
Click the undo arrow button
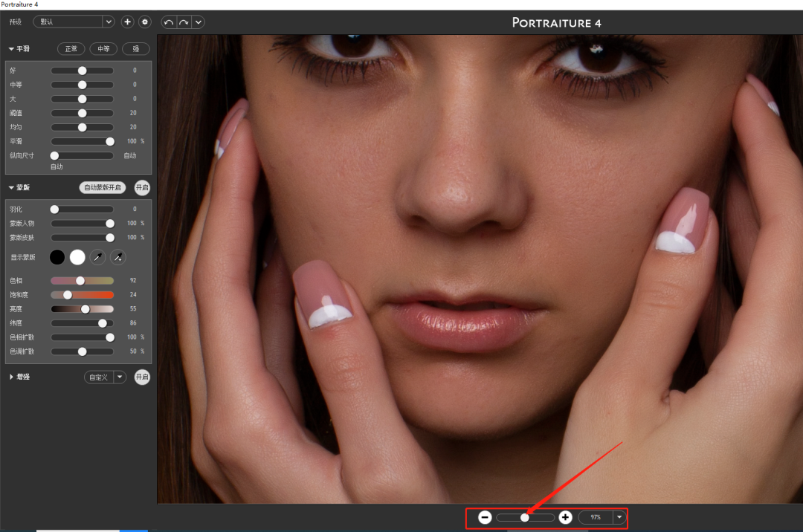click(169, 22)
